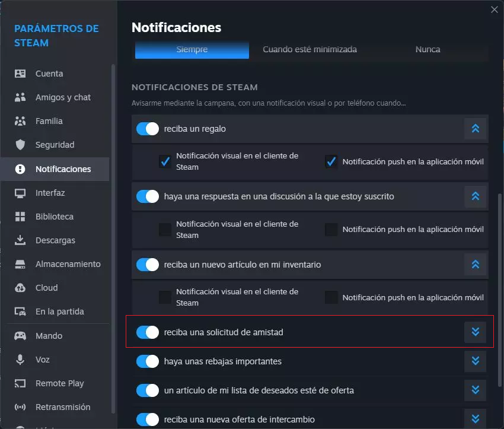
Task: Click the Notificaciones exclamation icon
Action: point(20,169)
